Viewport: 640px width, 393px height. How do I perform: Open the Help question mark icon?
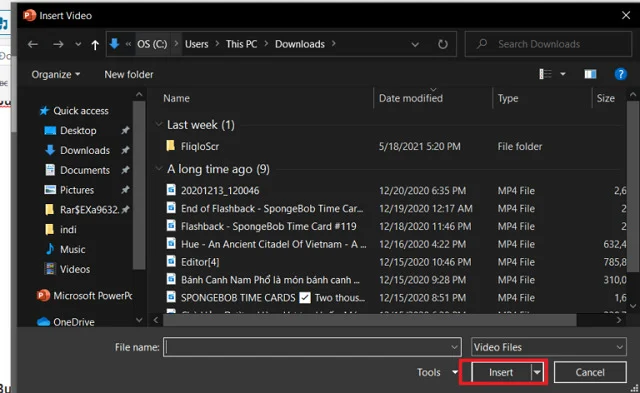pyautogui.click(x=620, y=74)
